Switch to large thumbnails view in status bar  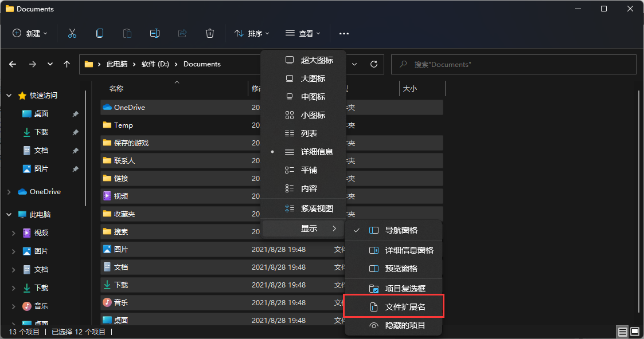click(x=635, y=332)
